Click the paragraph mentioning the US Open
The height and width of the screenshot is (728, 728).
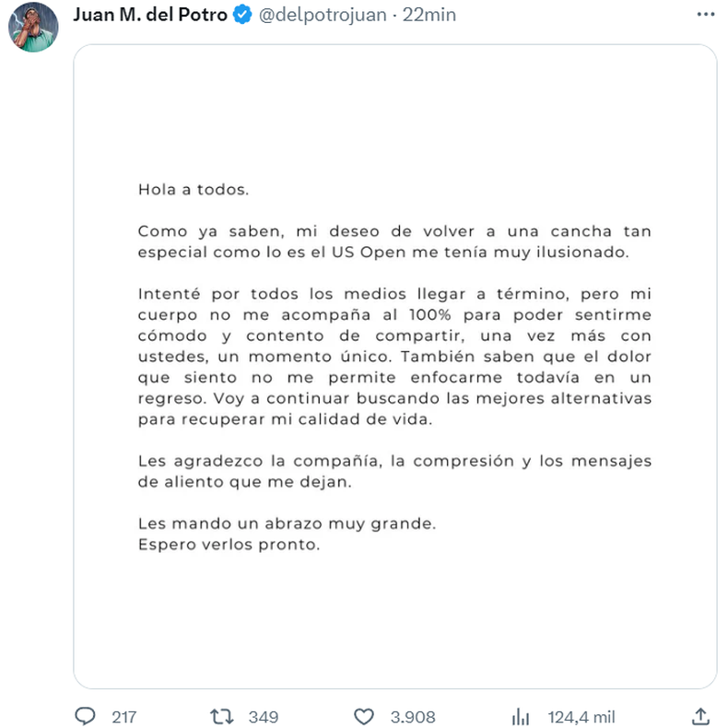[393, 241]
